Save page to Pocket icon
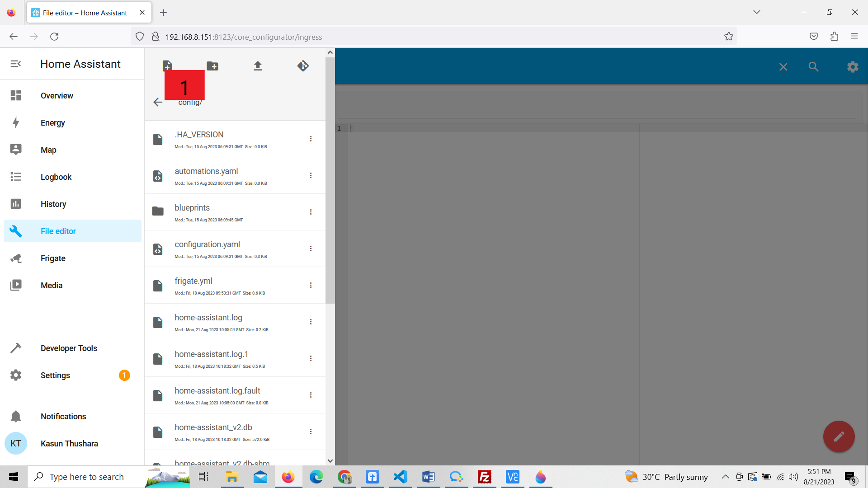Image resolution: width=868 pixels, height=488 pixels. click(x=814, y=37)
